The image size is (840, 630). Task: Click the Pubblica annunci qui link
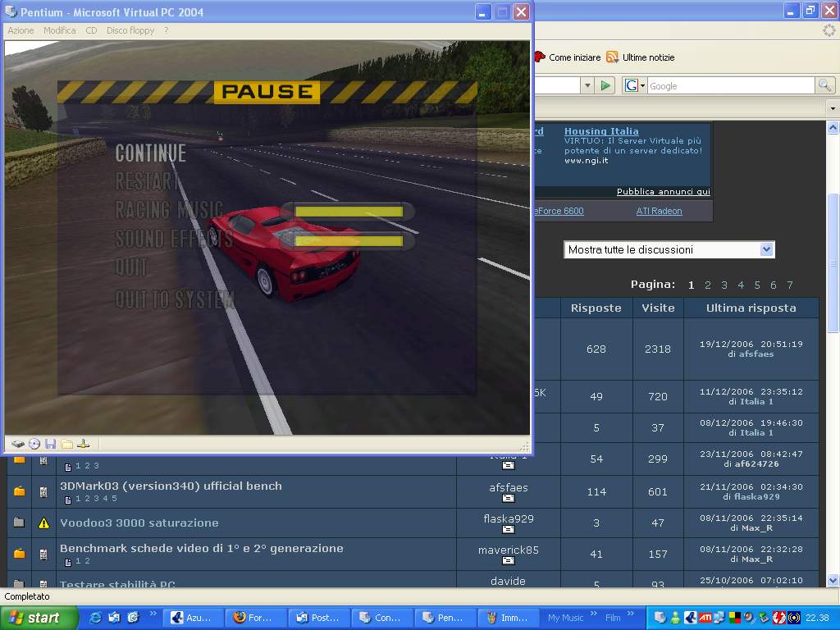(x=663, y=192)
